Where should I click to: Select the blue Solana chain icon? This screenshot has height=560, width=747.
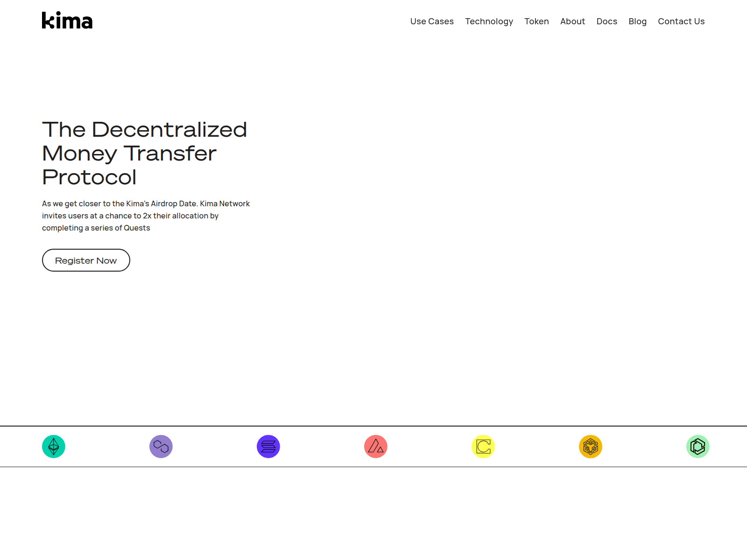[x=268, y=447]
